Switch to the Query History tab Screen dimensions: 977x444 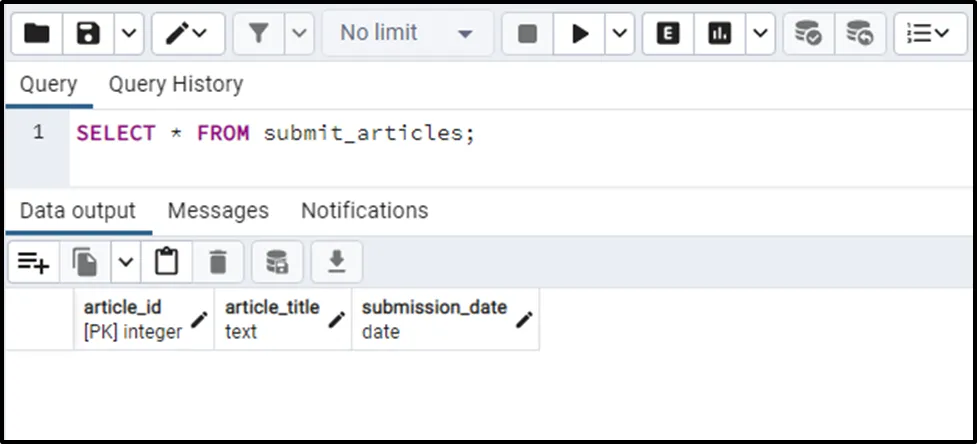coord(176,84)
